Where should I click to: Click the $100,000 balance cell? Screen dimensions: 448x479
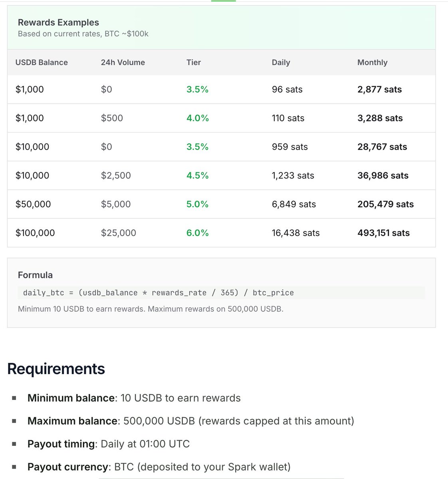35,233
